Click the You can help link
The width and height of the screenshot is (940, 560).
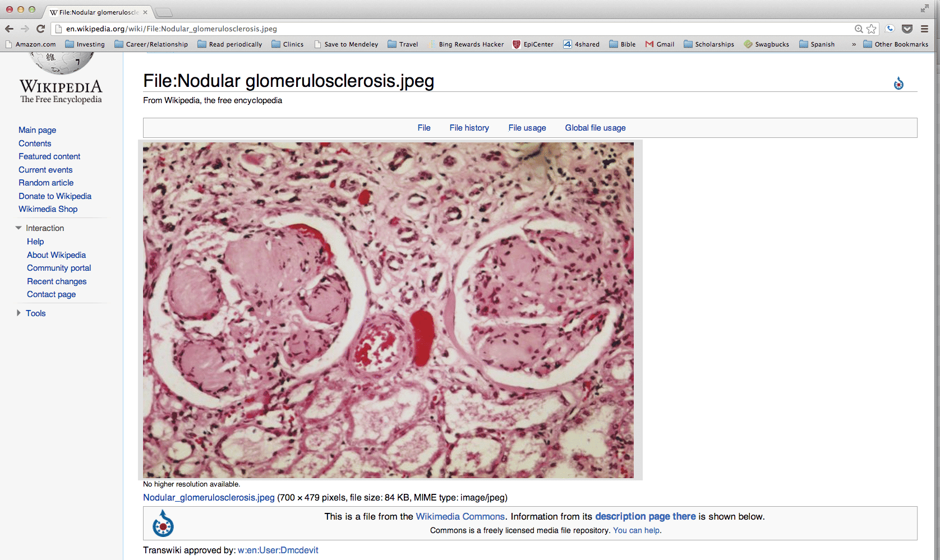click(637, 530)
